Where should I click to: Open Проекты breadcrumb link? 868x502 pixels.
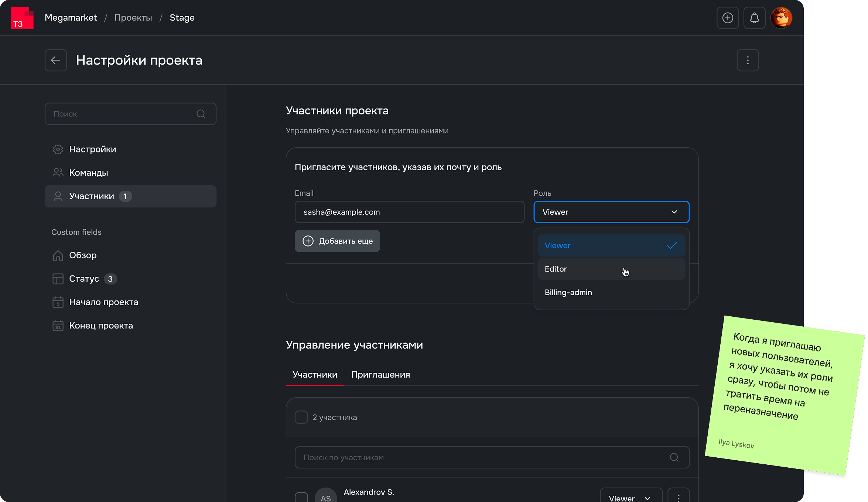click(x=133, y=18)
